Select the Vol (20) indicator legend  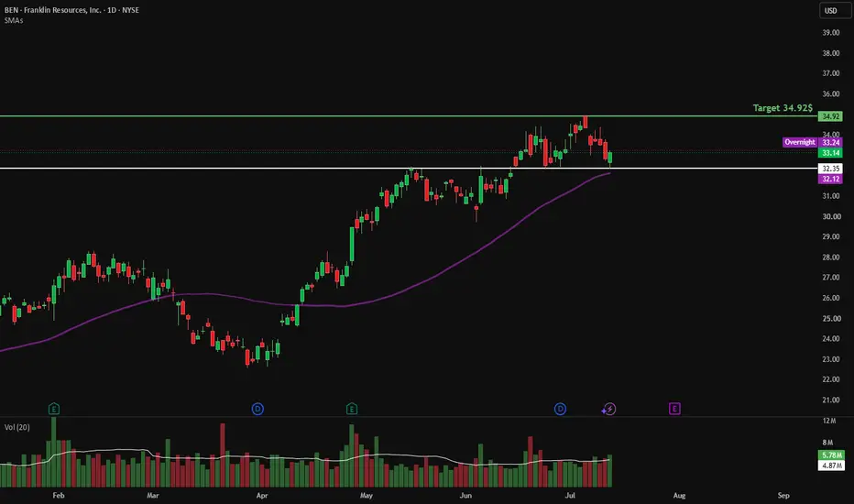click(16, 427)
